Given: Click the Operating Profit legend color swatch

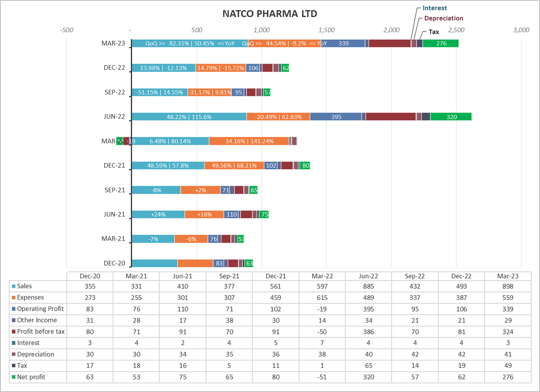Looking at the screenshot, I should pos(14,309).
